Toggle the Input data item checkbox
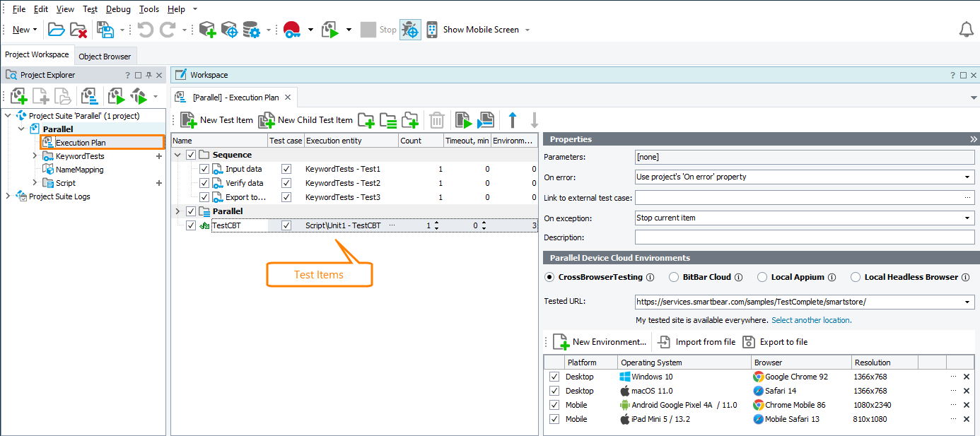Screen dimensions: 980x436 (x=204, y=169)
